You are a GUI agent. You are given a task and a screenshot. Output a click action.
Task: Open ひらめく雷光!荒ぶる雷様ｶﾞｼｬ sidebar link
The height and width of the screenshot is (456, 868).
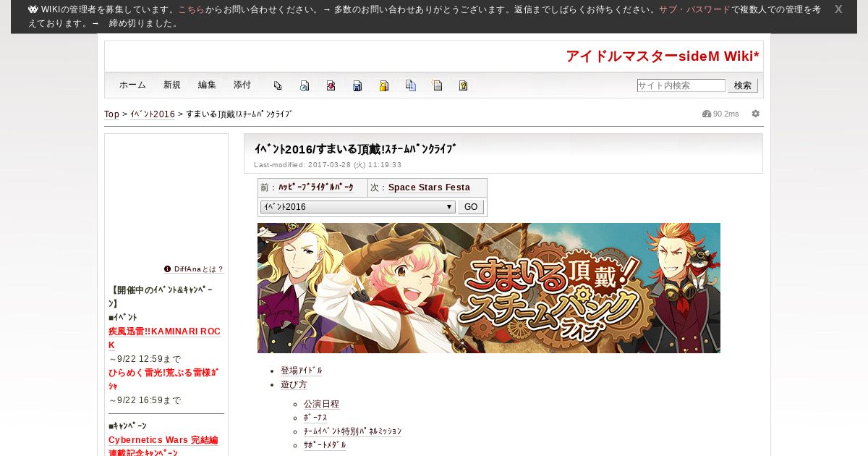pos(163,379)
